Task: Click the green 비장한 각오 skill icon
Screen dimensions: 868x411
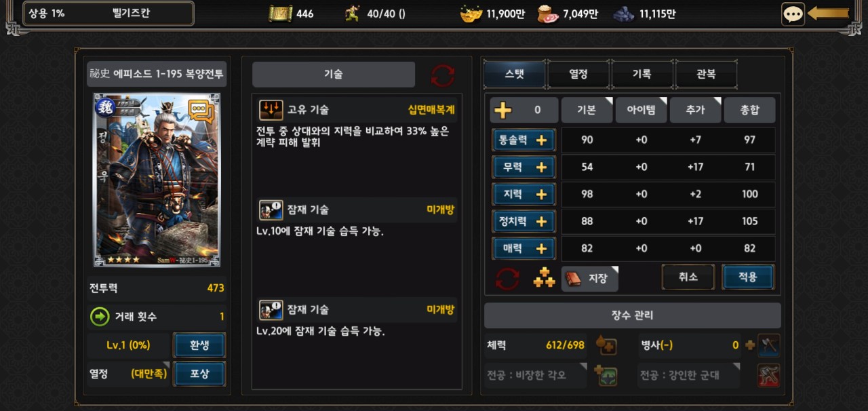Action: [x=606, y=375]
